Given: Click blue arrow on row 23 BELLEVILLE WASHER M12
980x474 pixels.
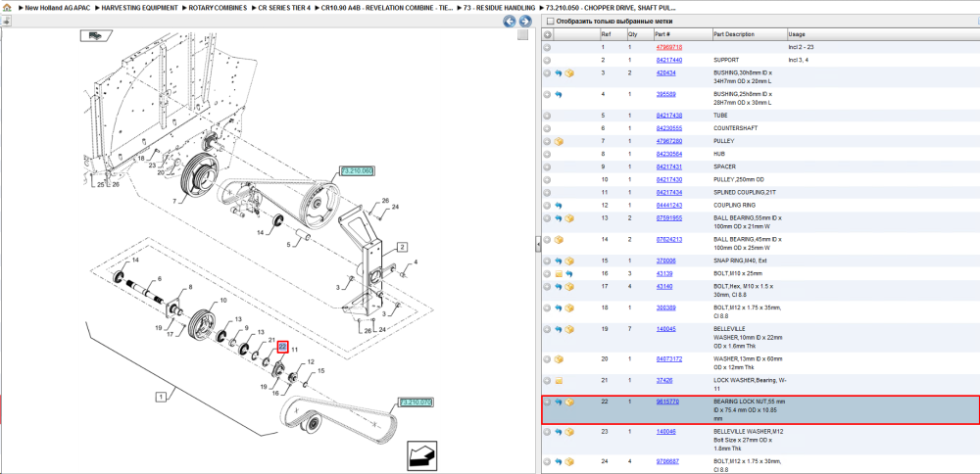Looking at the screenshot, I should pos(559,432).
